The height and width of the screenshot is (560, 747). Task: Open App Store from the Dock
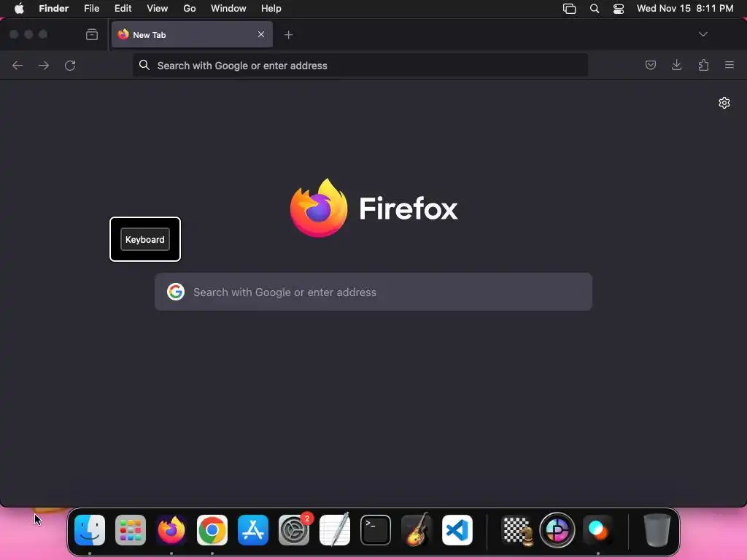(x=253, y=530)
